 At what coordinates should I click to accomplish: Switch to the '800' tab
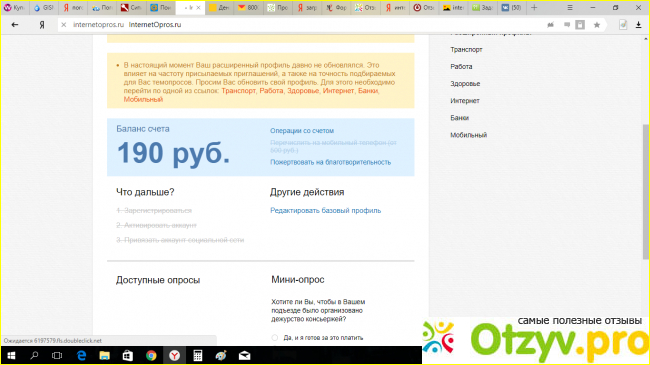248,7
